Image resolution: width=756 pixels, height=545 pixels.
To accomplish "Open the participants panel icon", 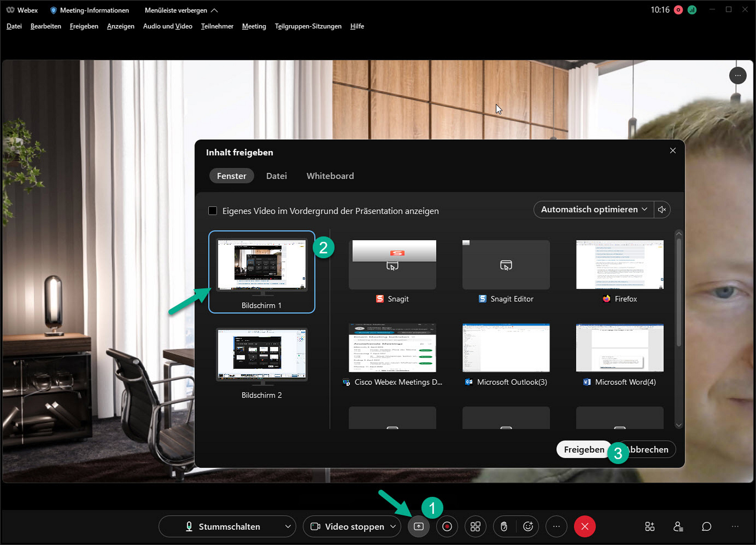I will pyautogui.click(x=678, y=526).
